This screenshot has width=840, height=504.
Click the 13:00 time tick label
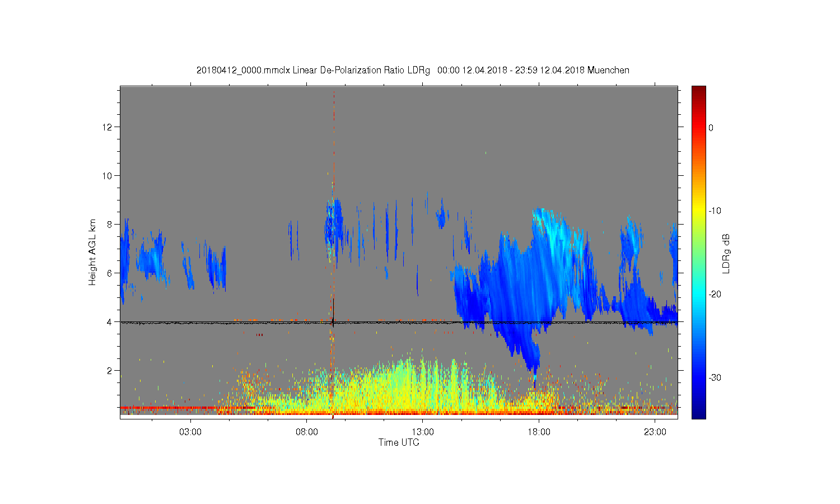(423, 432)
